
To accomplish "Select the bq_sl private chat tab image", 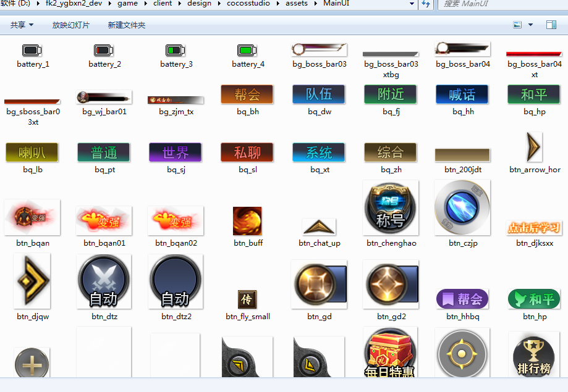I will (247, 152).
